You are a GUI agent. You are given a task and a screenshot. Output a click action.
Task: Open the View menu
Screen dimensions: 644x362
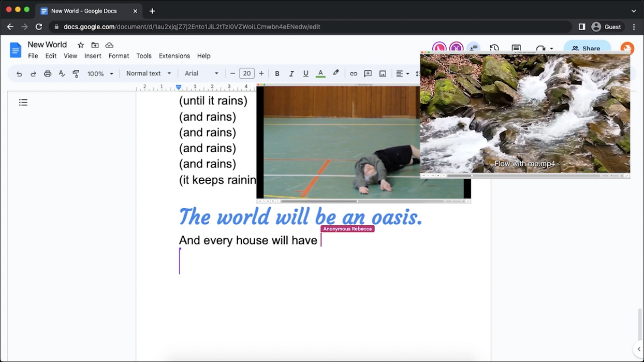coord(70,56)
